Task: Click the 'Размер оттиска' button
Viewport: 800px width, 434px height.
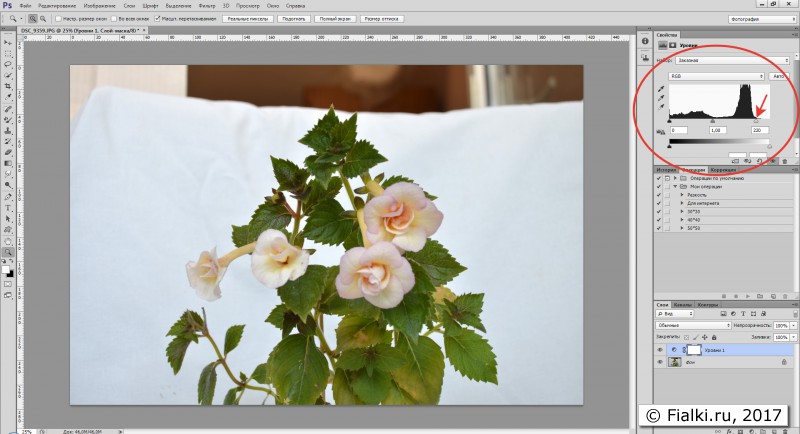Action: (x=382, y=19)
